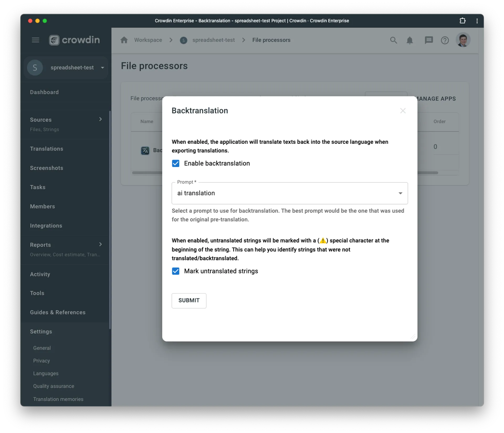
Task: Click the Order column header
Action: point(439,122)
